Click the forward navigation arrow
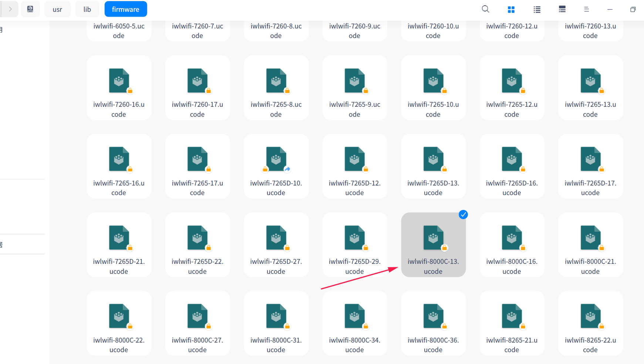Image resolution: width=644 pixels, height=364 pixels. click(x=10, y=9)
